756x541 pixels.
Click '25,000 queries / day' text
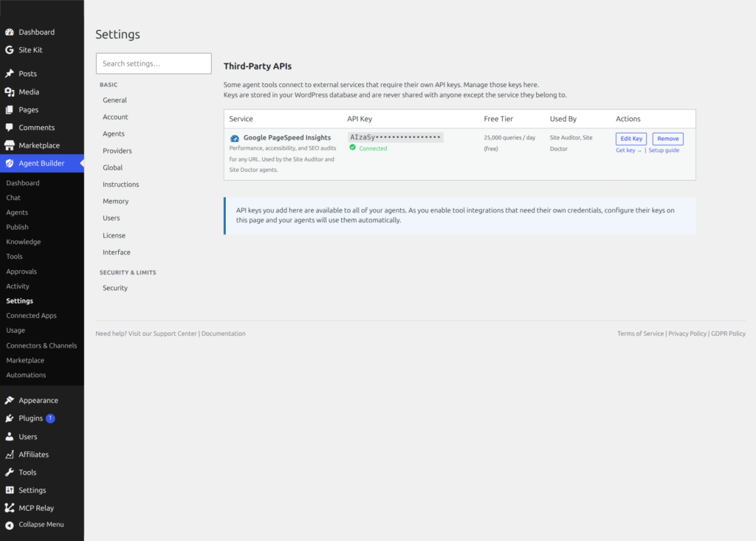[509, 138]
